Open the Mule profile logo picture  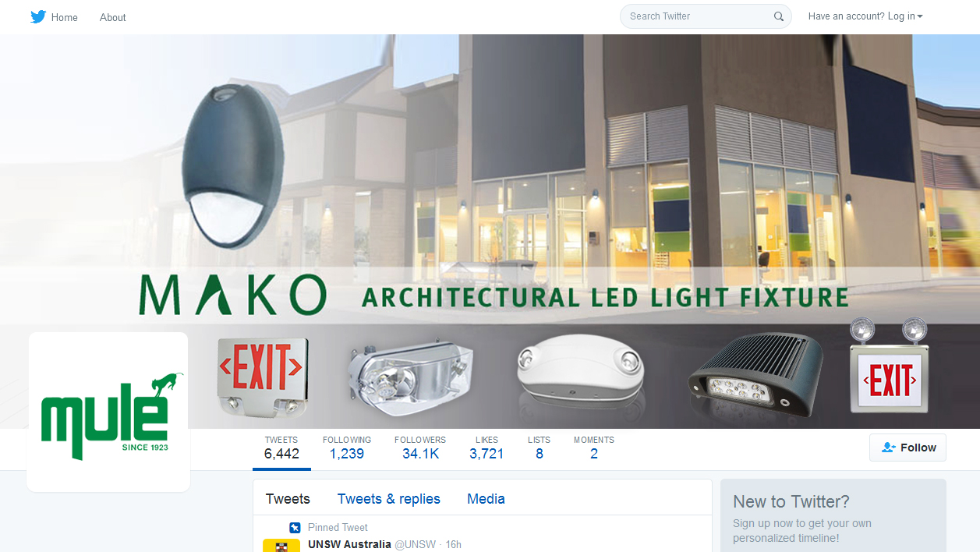click(x=108, y=412)
